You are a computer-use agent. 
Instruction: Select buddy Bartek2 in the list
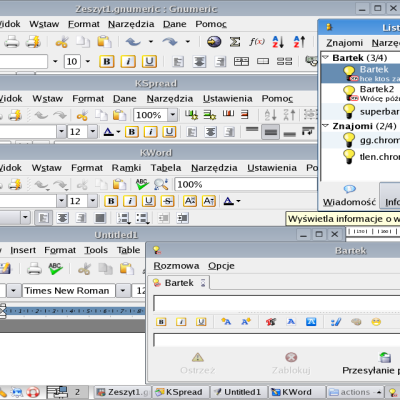click(360, 93)
